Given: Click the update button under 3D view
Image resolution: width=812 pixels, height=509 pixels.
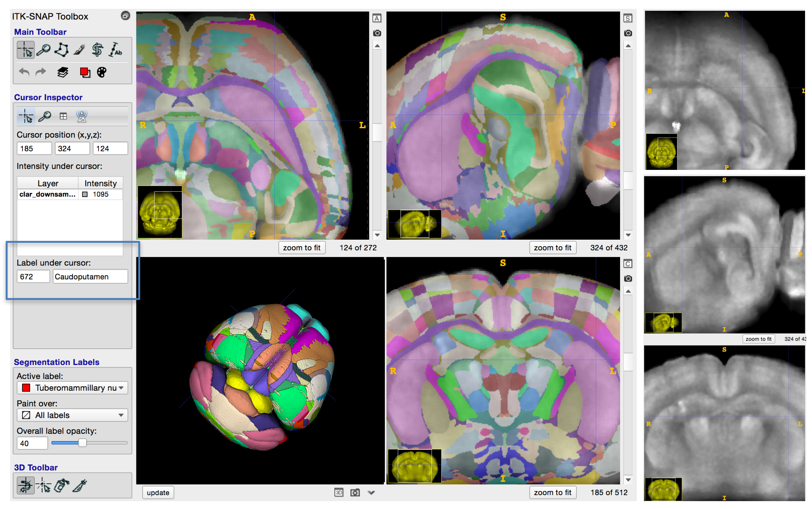Looking at the screenshot, I should click(158, 493).
